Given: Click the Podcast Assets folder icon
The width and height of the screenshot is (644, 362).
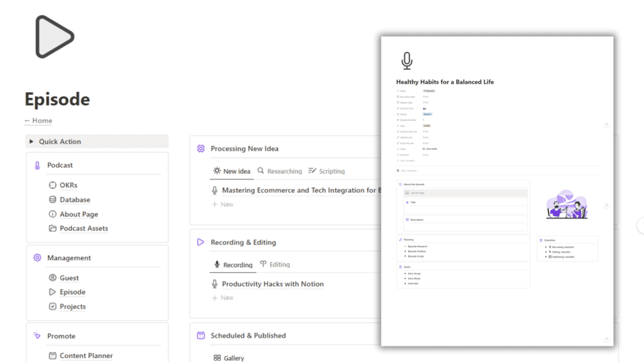Looking at the screenshot, I should click(53, 228).
